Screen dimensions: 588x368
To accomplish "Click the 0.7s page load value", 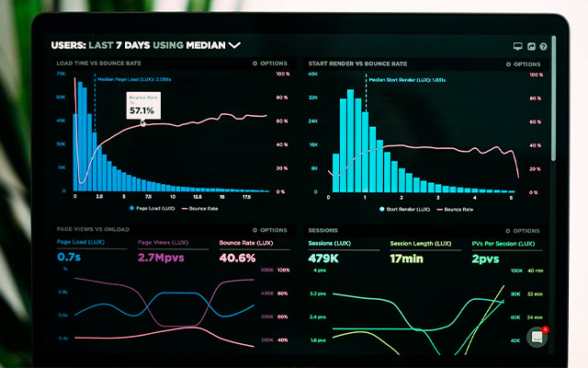I will (x=69, y=257).
